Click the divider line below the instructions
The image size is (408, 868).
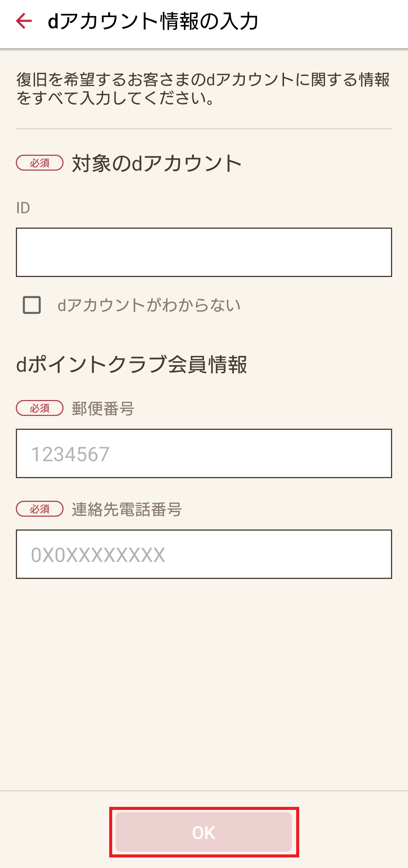point(204,129)
